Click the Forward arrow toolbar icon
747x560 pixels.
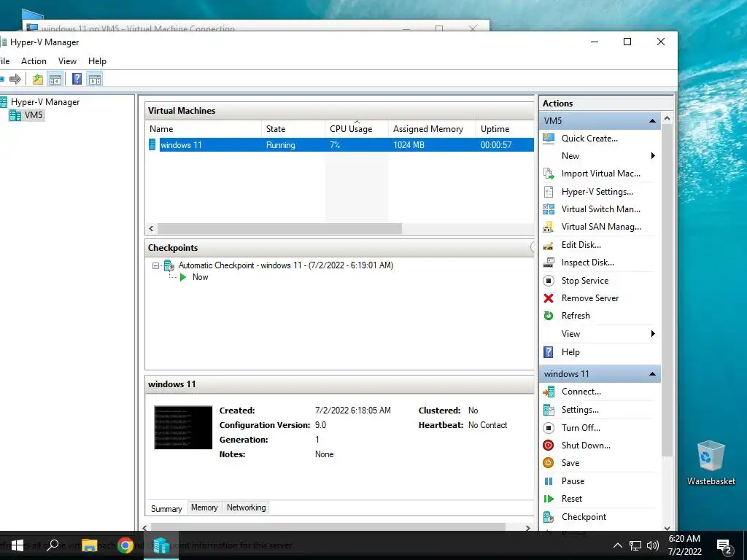tap(15, 79)
